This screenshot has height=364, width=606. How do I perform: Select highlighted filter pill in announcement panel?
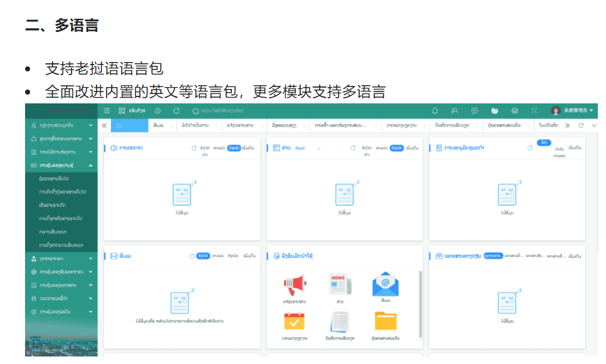[x=234, y=148]
